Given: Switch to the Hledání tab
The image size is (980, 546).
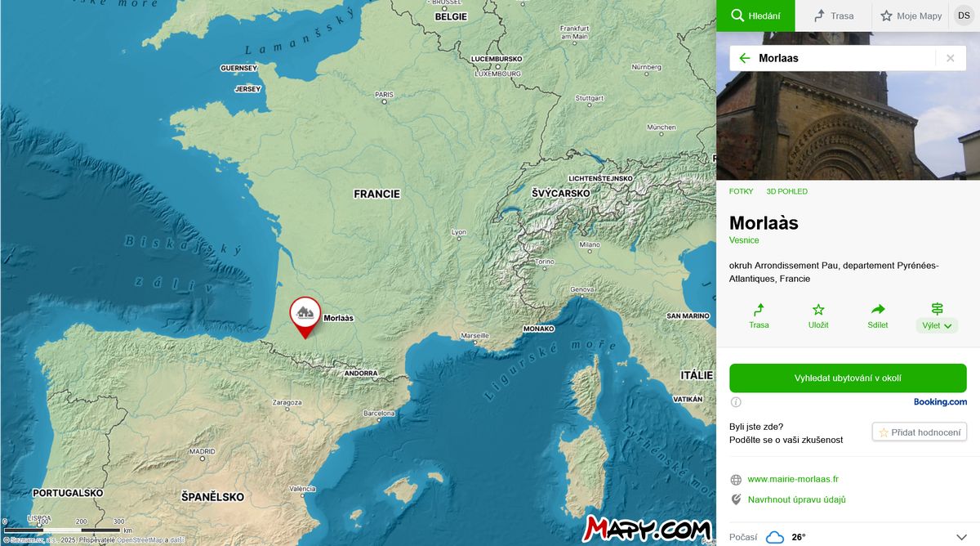Looking at the screenshot, I should (x=755, y=16).
